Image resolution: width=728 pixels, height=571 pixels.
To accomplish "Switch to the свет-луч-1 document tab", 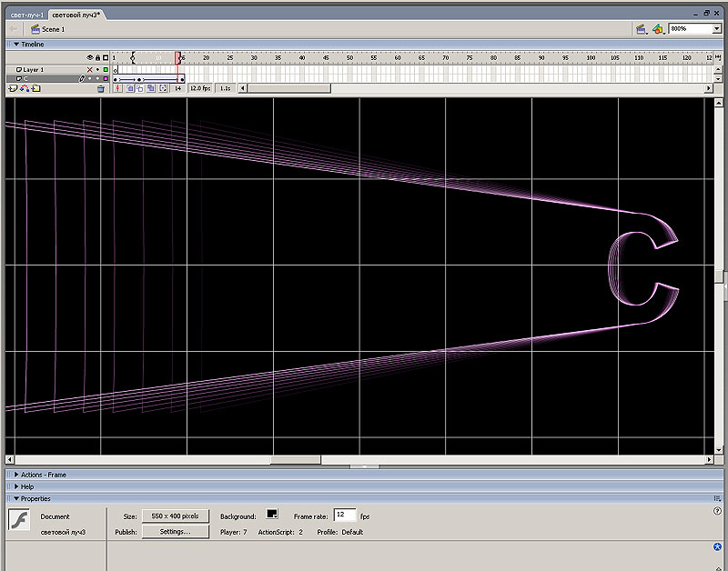I will [25, 16].
